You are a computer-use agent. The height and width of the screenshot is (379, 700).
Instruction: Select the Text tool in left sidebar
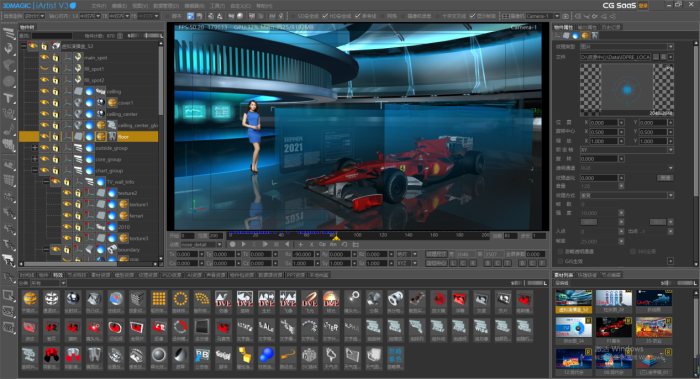[8, 98]
